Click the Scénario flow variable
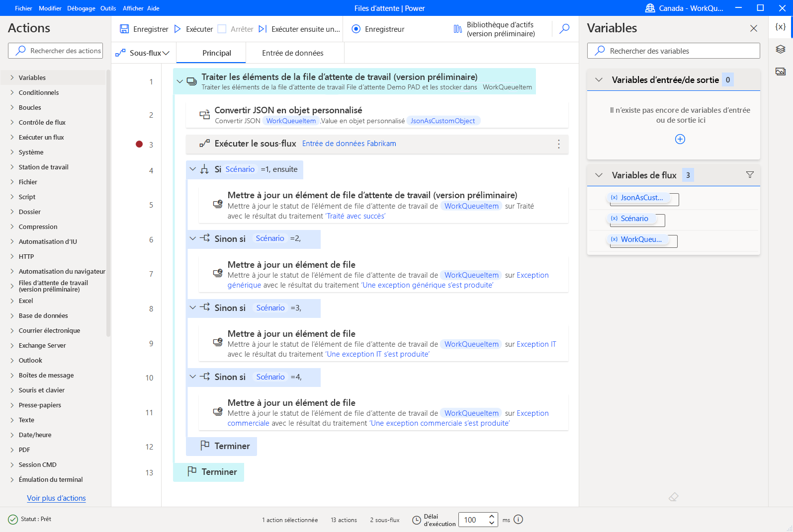The width and height of the screenshot is (793, 532). (632, 219)
